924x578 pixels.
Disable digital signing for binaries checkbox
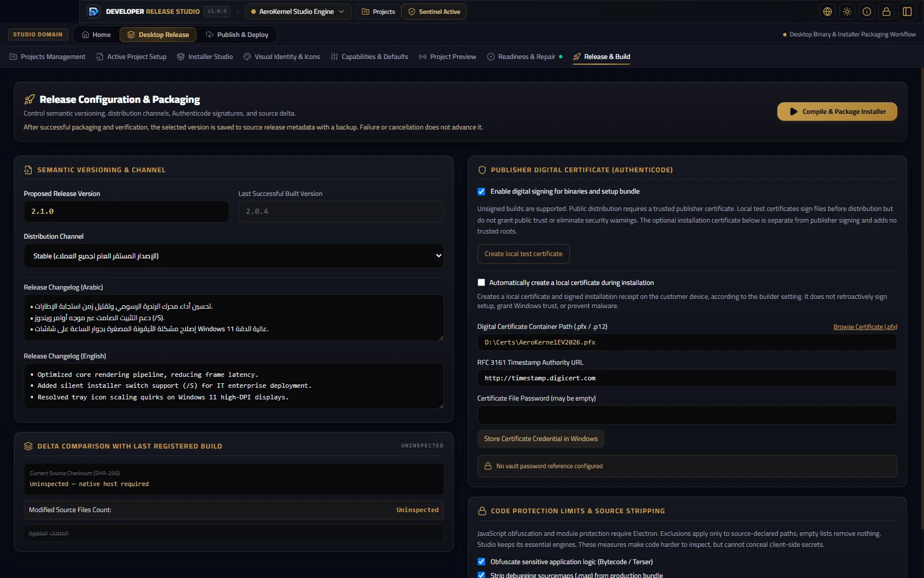[481, 191]
